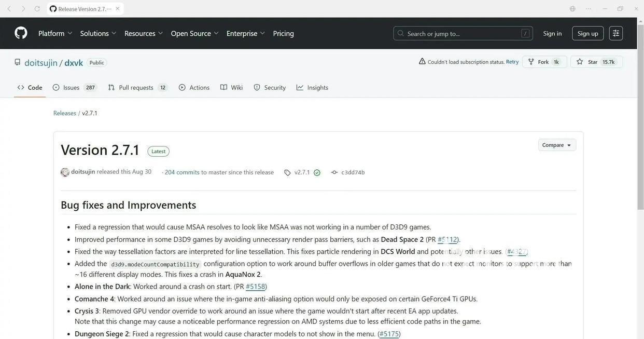Click the verified signature checkmark badge
Image resolution: width=644 pixels, height=339 pixels.
click(x=317, y=173)
